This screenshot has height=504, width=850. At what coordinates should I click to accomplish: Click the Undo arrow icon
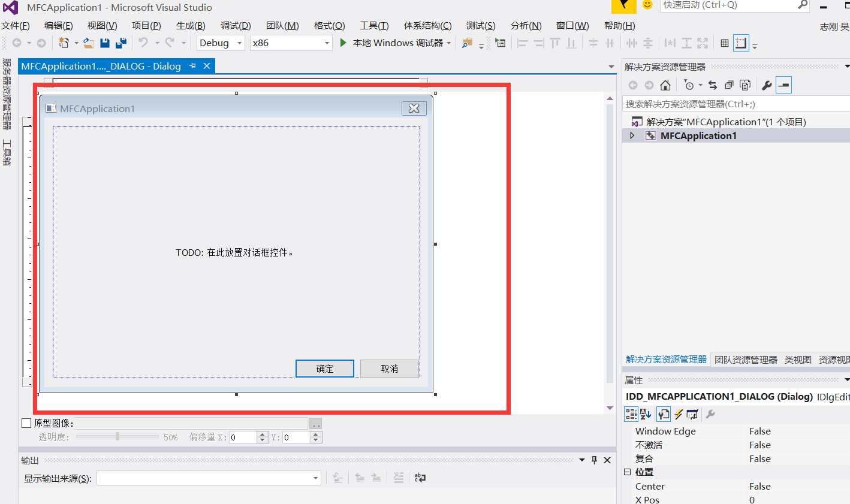click(143, 43)
